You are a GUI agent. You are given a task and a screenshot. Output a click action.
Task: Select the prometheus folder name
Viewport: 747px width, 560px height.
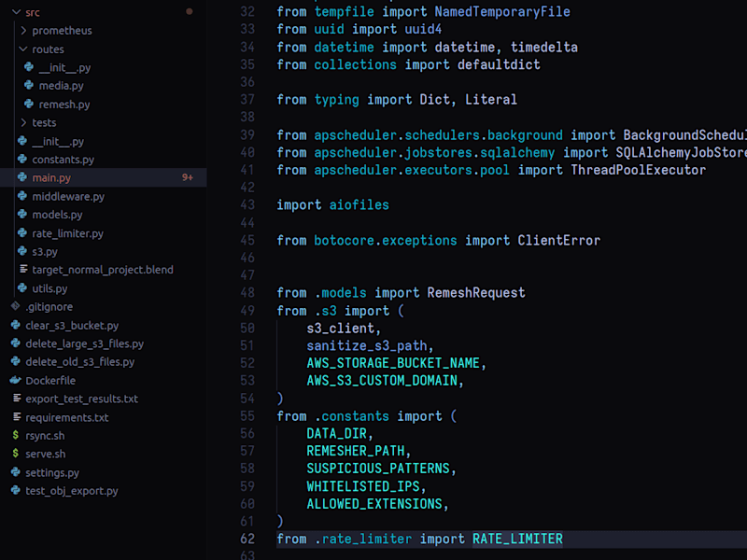tap(62, 31)
